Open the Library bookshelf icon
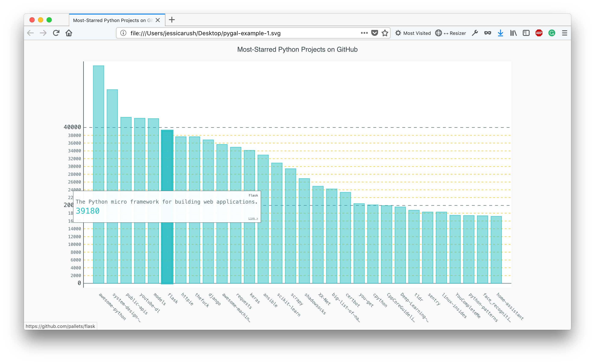Screen dimensions: 595x364 point(513,33)
